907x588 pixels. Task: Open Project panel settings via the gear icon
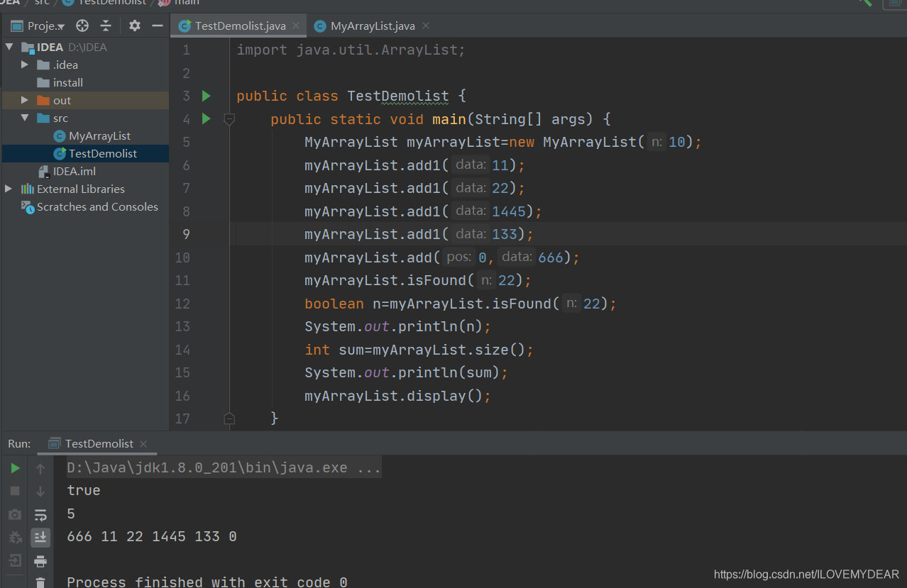click(135, 26)
